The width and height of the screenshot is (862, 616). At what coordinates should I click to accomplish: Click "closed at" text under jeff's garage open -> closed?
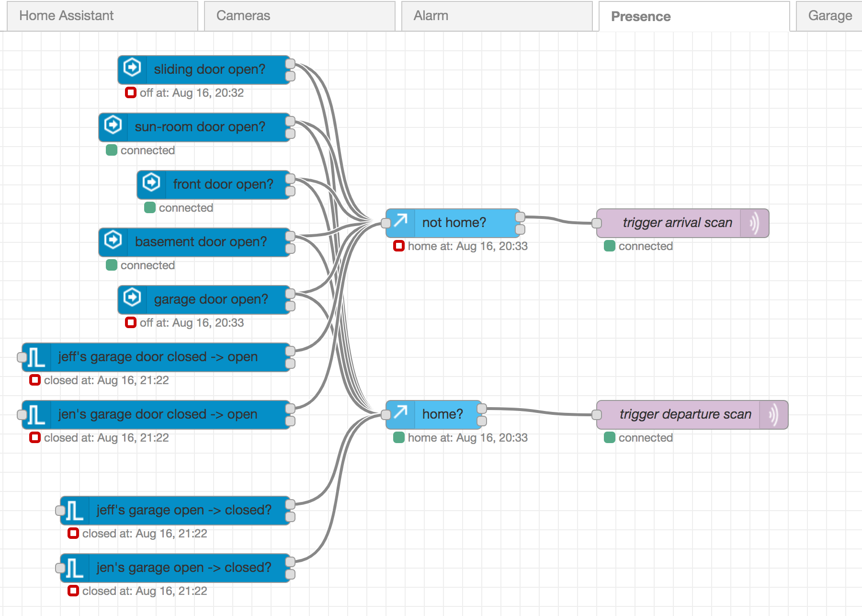click(145, 534)
